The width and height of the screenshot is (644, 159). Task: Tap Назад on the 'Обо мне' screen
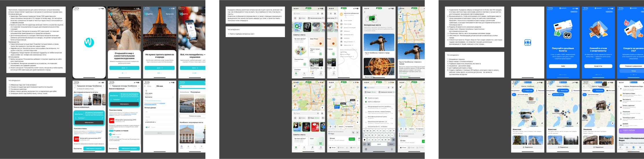(148, 86)
